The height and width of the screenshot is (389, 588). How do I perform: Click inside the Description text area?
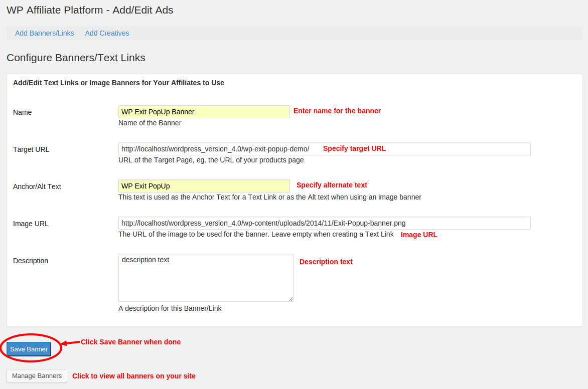[206, 277]
